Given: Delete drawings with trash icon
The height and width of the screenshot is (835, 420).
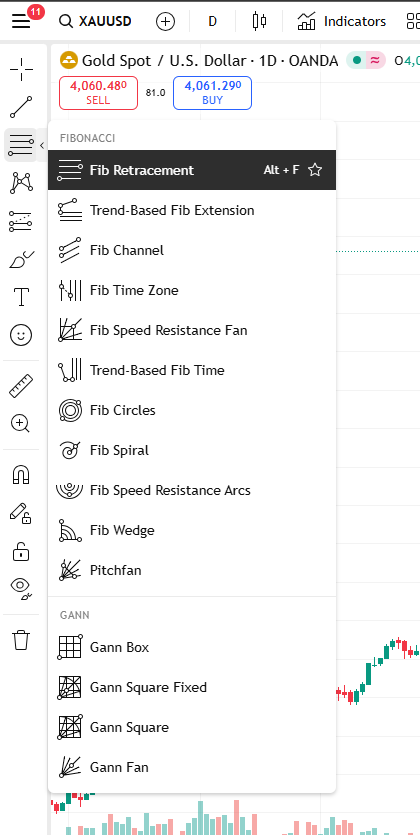Looking at the screenshot, I should tap(21, 640).
